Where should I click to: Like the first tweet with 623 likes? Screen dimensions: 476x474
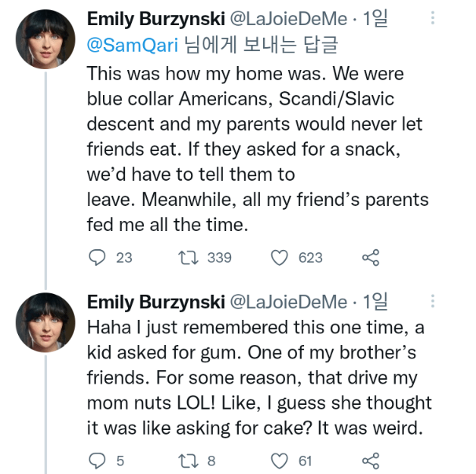coord(279,257)
